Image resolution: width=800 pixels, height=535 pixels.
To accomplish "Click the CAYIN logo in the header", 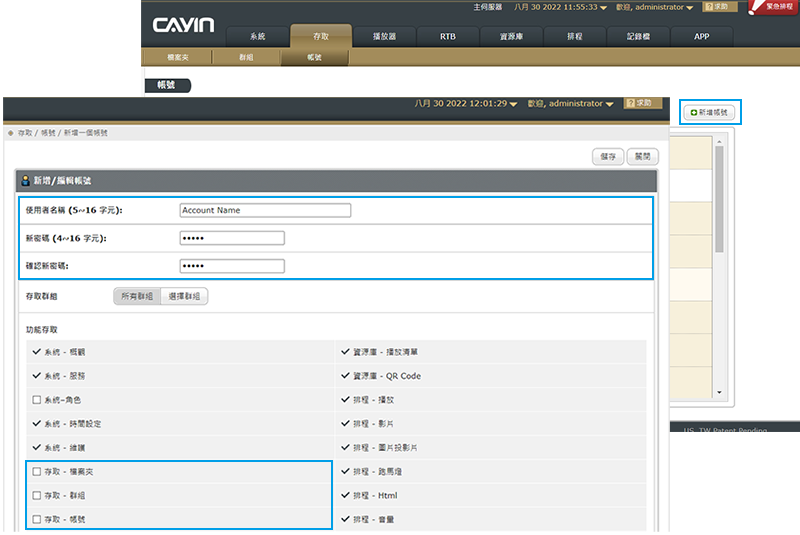I will click(x=183, y=25).
